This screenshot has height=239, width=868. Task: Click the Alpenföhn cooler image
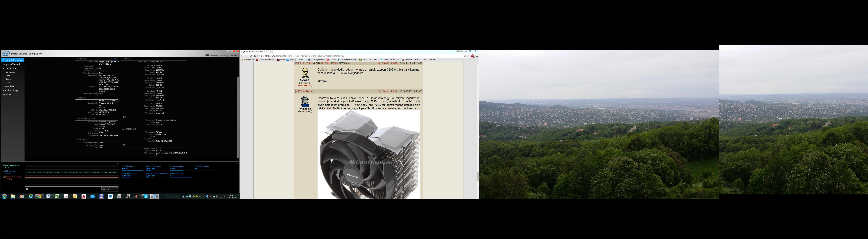(x=369, y=155)
